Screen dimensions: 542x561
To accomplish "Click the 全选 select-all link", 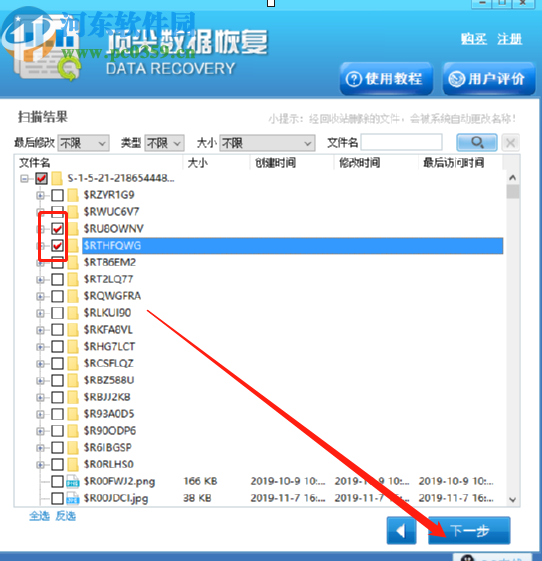I will (39, 516).
